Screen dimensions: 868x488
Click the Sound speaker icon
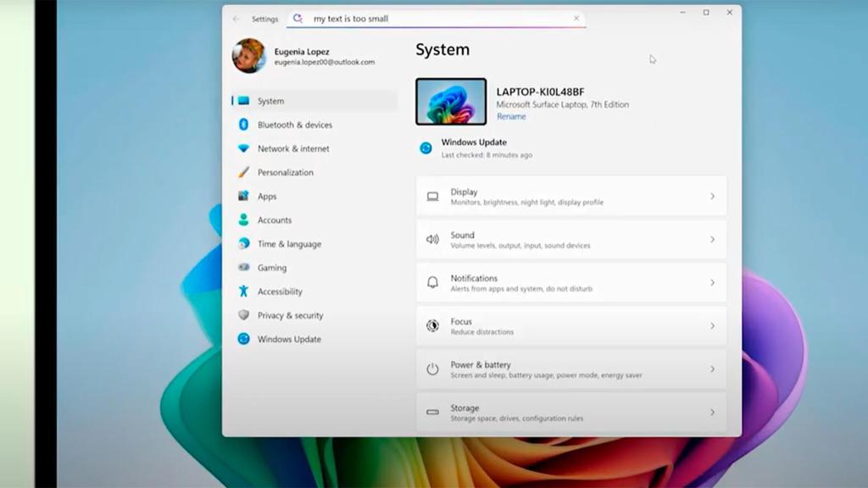coord(433,239)
